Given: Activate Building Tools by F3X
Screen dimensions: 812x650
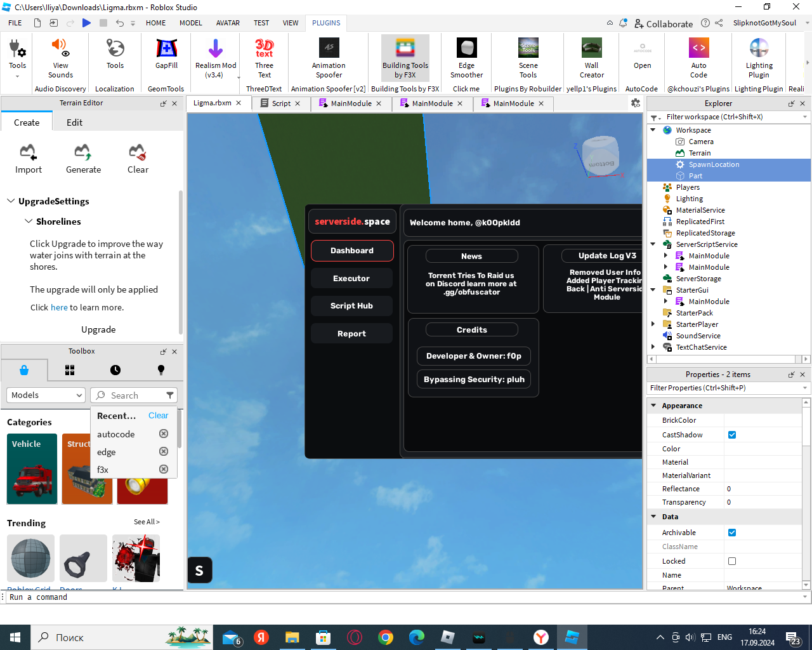Looking at the screenshot, I should (405, 58).
